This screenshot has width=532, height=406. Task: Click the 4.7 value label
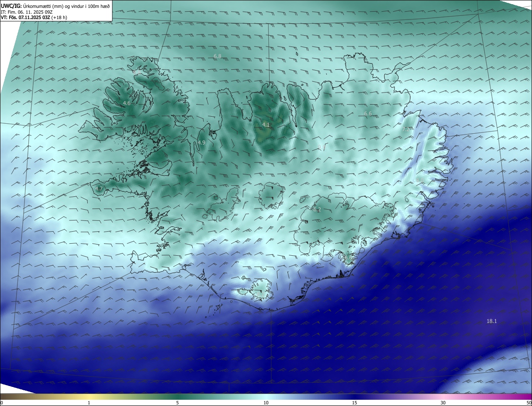(99, 188)
